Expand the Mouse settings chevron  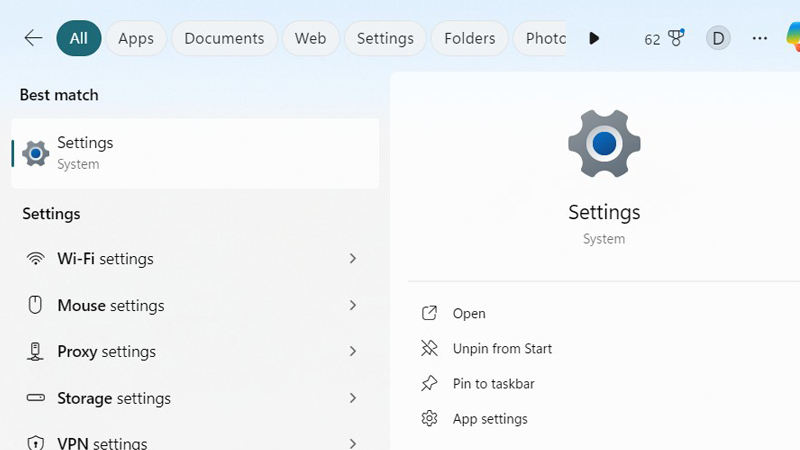click(x=352, y=305)
